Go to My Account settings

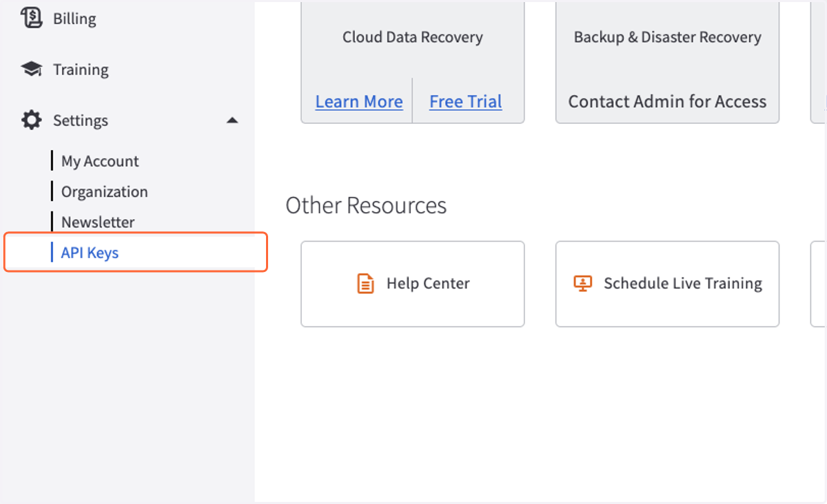[x=100, y=161]
